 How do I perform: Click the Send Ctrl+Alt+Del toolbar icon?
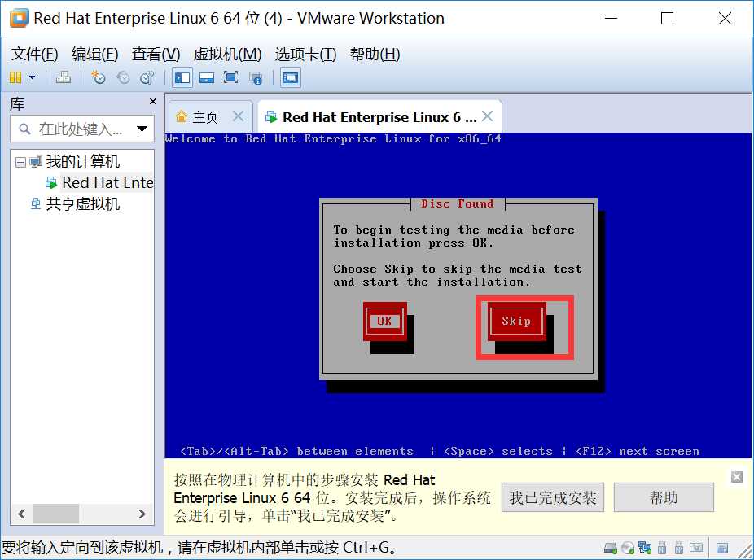point(63,77)
